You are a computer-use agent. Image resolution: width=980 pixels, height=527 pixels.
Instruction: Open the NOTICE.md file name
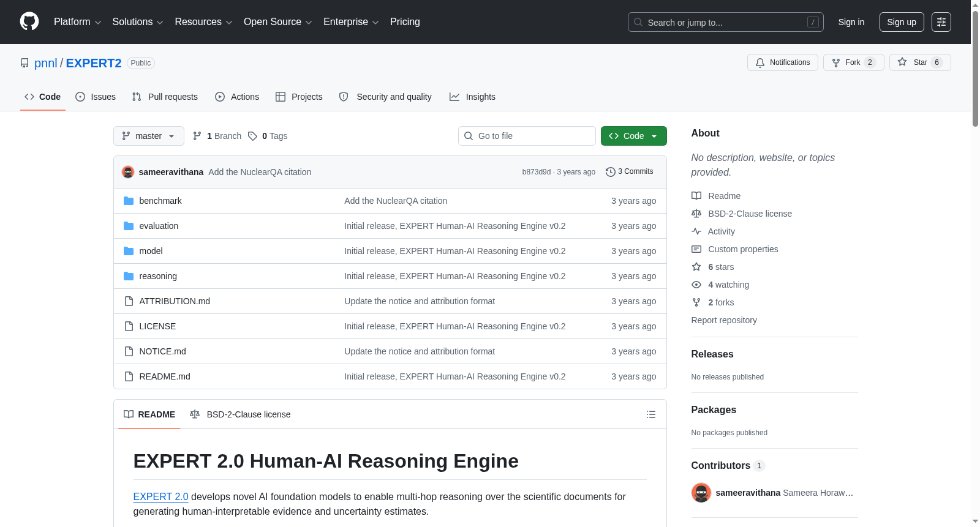pos(162,351)
